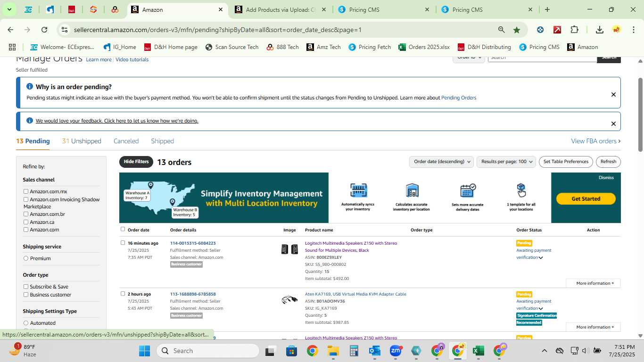This screenshot has width=644, height=362.
Task: Select order 114-0015315-6084223 checkbox
Action: tap(123, 243)
